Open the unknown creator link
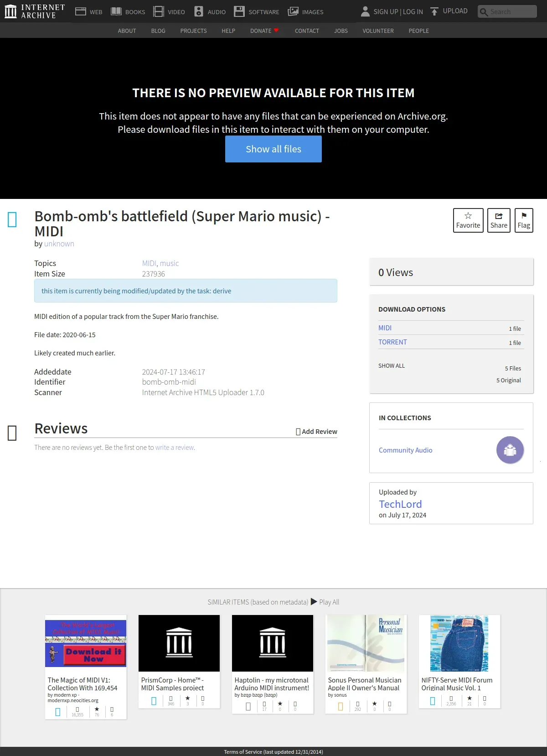 point(59,244)
